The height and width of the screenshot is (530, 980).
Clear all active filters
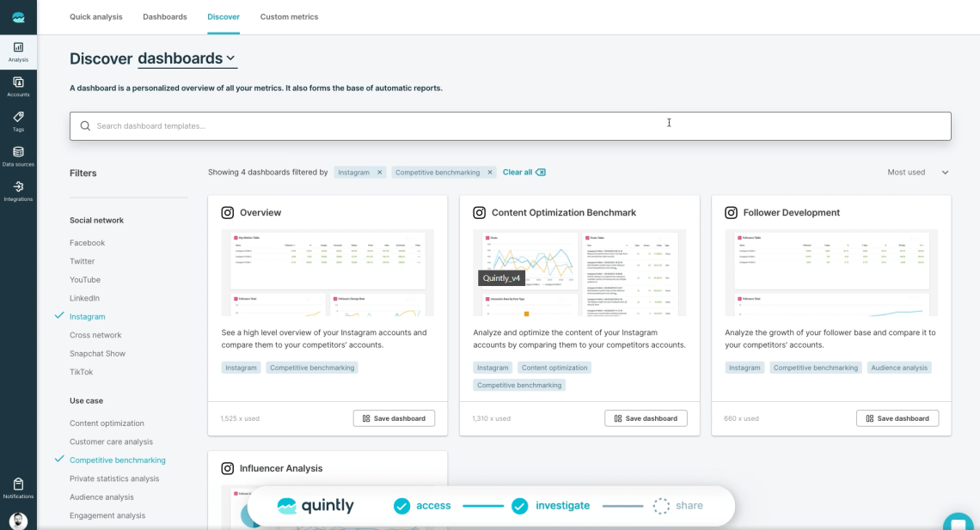(x=524, y=173)
